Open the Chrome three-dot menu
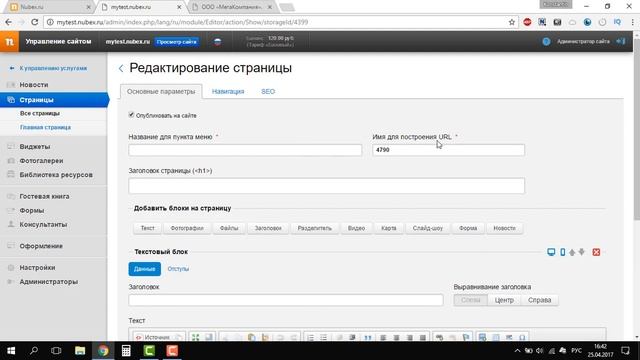The width and height of the screenshot is (640, 360). [x=632, y=22]
